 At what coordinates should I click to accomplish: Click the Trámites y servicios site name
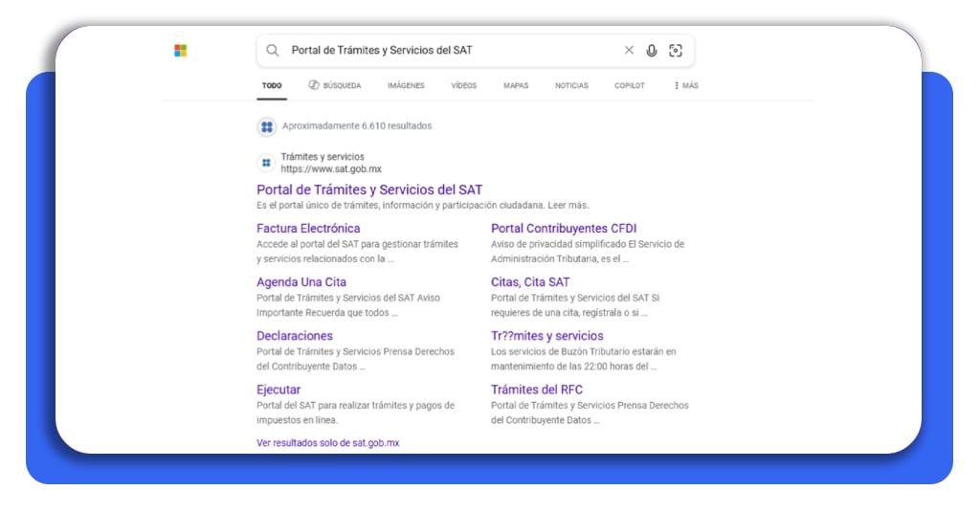(323, 157)
